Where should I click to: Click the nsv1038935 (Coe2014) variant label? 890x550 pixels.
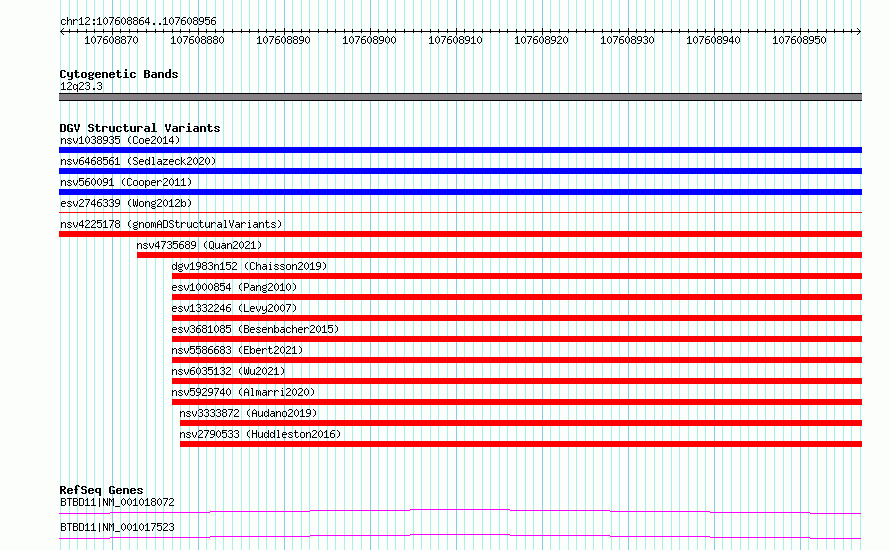120,140
